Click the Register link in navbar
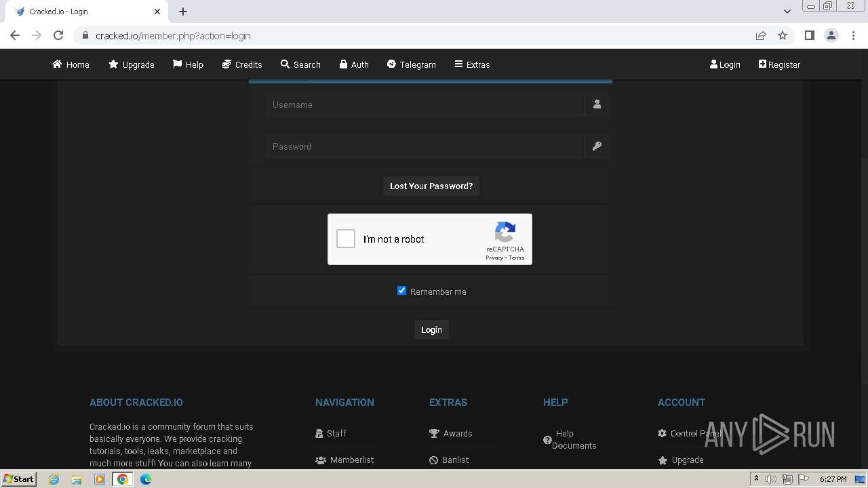 (779, 64)
